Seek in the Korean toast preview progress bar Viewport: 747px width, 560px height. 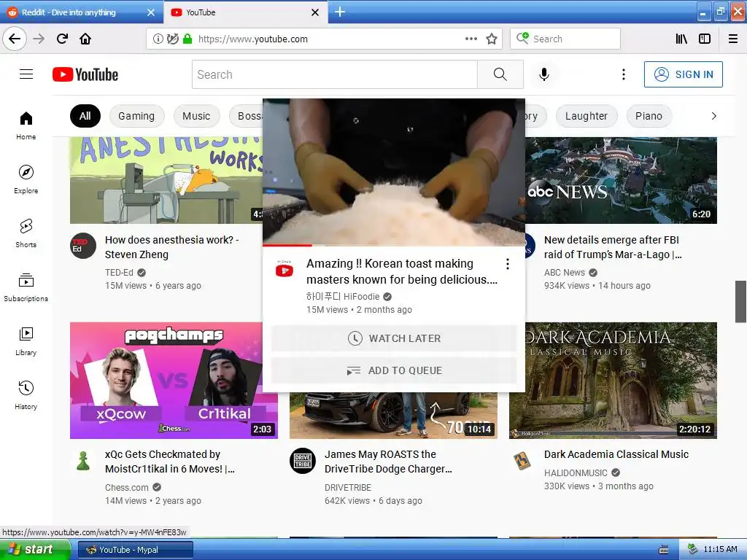pyautogui.click(x=394, y=245)
